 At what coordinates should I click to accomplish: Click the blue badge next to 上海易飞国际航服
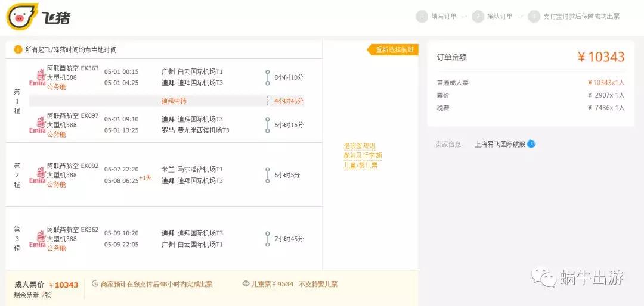(x=531, y=144)
